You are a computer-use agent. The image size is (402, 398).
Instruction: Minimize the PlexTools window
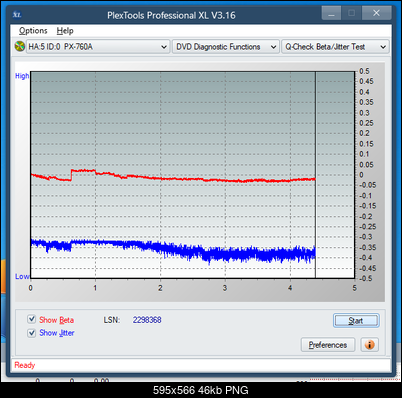pyautogui.click(x=331, y=13)
